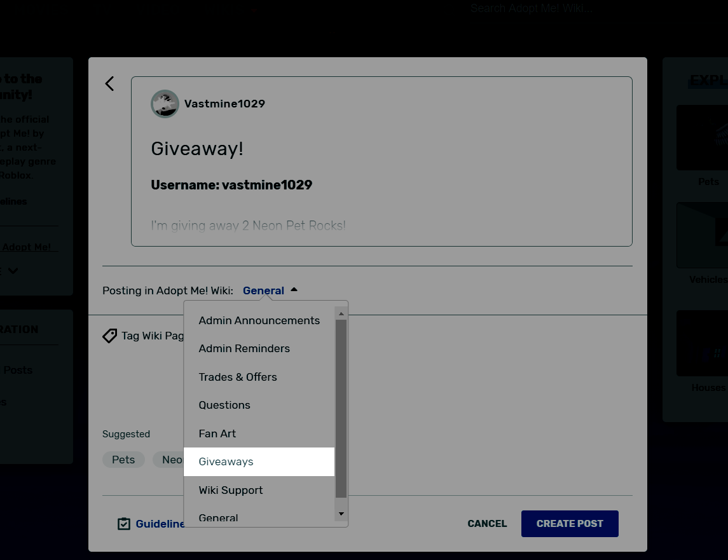Click the Posts link in left sidebar
This screenshot has height=560, width=728.
18,370
